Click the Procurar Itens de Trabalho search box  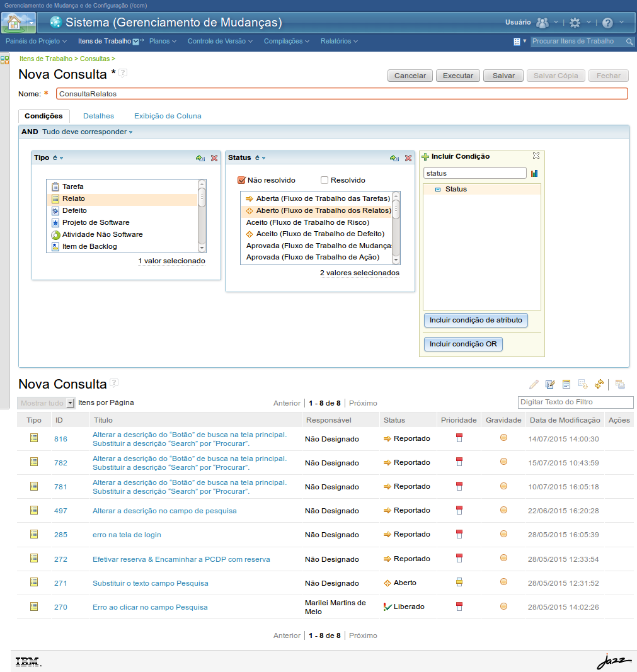coord(578,42)
